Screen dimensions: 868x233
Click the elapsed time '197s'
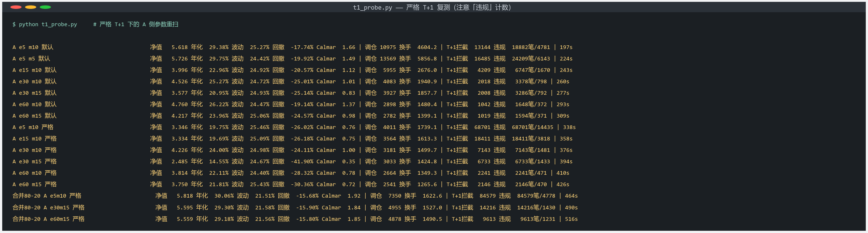(566, 47)
